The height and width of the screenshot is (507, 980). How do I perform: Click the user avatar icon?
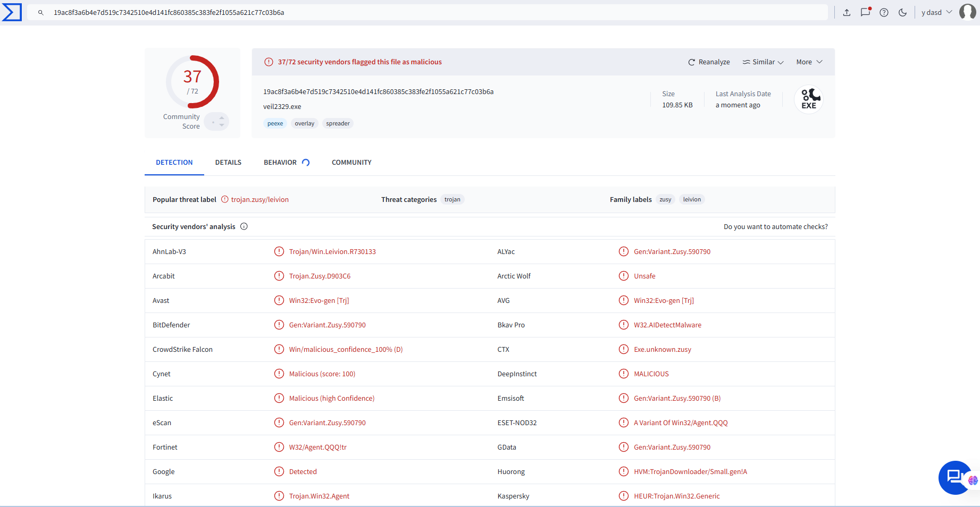tap(967, 12)
